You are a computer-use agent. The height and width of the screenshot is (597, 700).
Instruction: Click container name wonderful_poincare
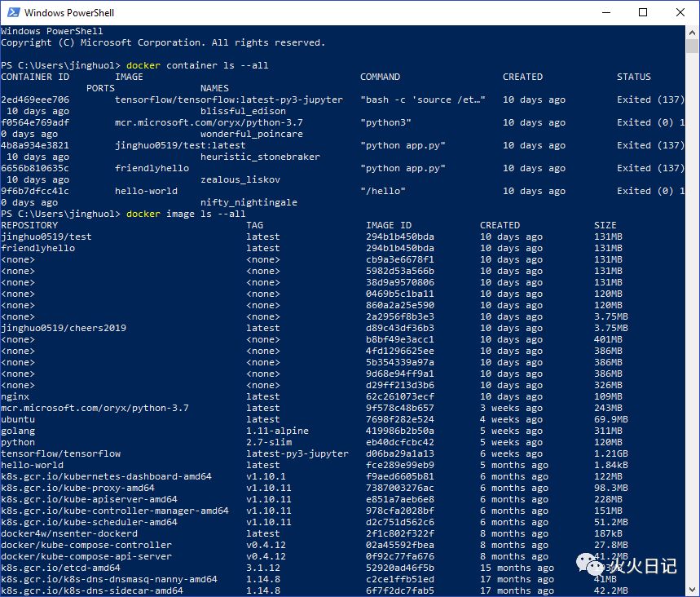click(x=251, y=134)
